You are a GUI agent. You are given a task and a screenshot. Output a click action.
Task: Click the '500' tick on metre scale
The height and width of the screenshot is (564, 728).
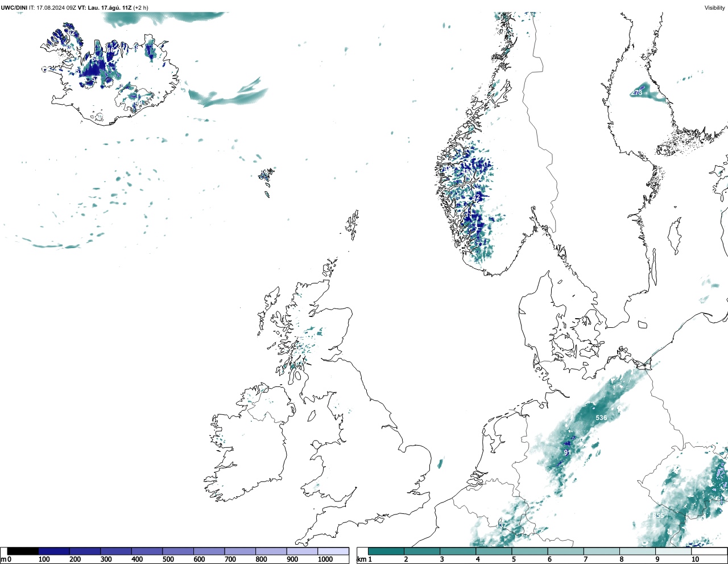coord(168,559)
